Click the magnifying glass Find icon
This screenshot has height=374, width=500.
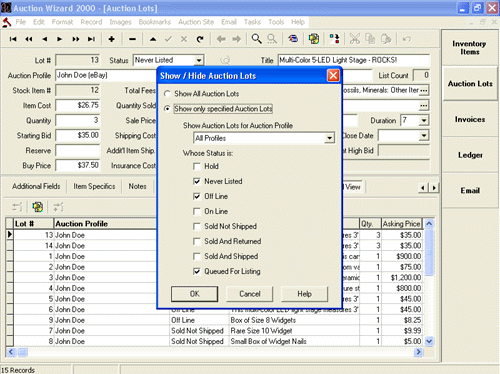[x=256, y=39]
